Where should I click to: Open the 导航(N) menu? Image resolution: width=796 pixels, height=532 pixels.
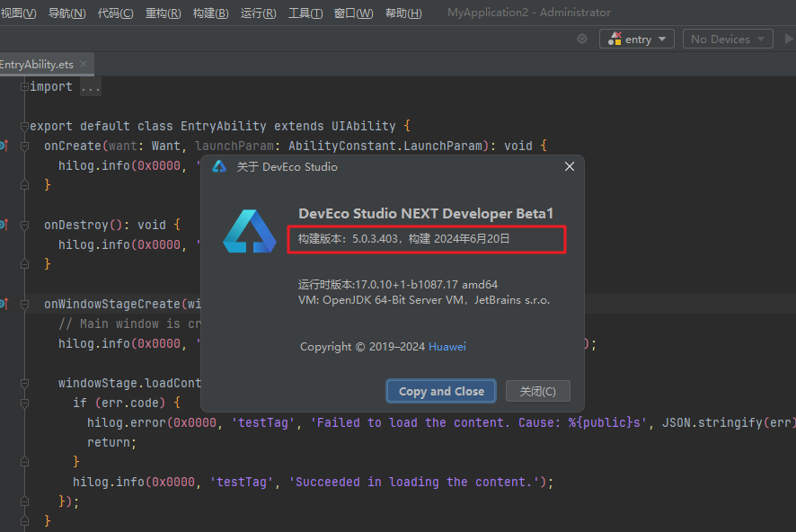pyautogui.click(x=67, y=13)
